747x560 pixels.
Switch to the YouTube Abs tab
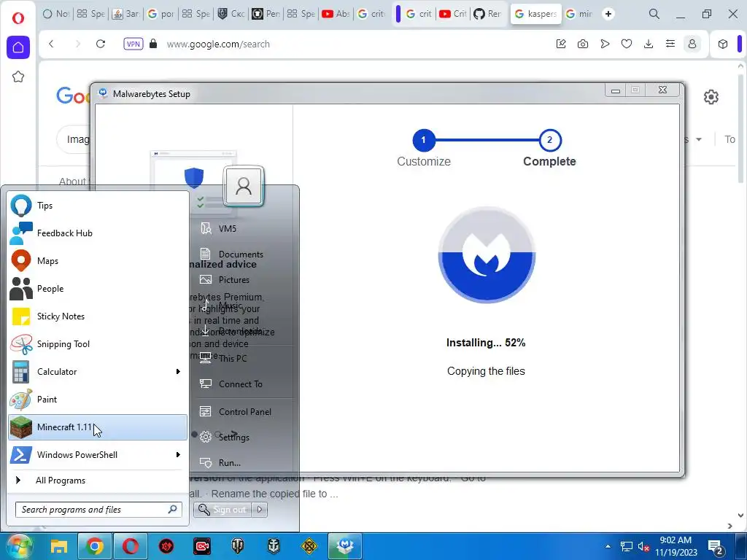click(336, 14)
